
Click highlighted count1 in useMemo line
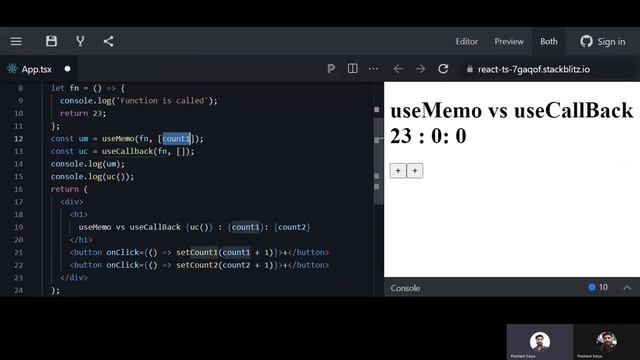coord(176,139)
